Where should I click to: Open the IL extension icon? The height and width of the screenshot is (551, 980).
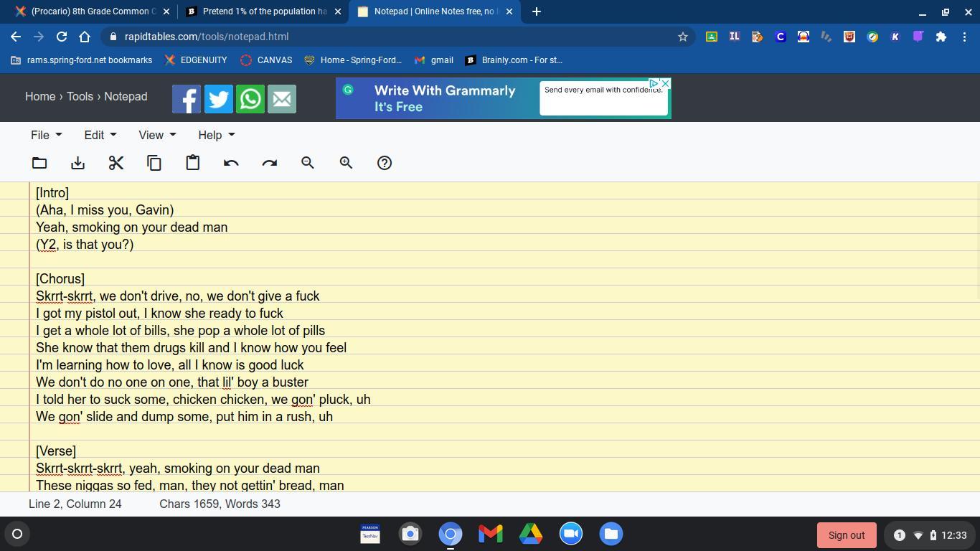coord(735,37)
